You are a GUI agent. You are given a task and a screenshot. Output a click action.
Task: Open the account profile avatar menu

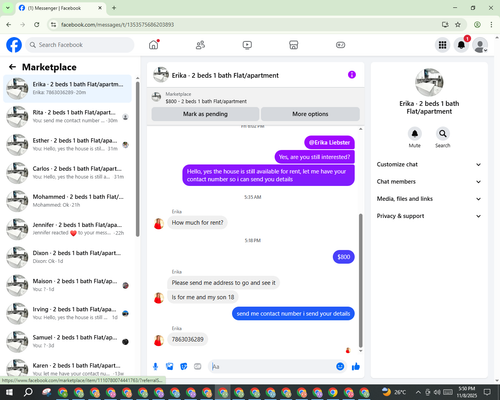[x=480, y=45]
